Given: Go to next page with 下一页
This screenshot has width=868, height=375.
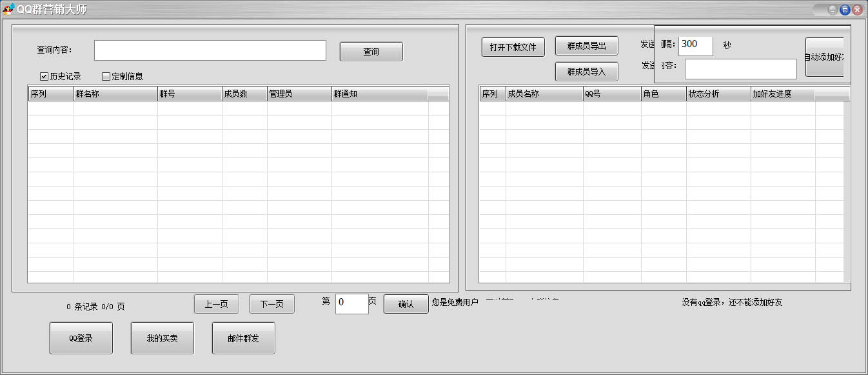Looking at the screenshot, I should pyautogui.click(x=272, y=304).
